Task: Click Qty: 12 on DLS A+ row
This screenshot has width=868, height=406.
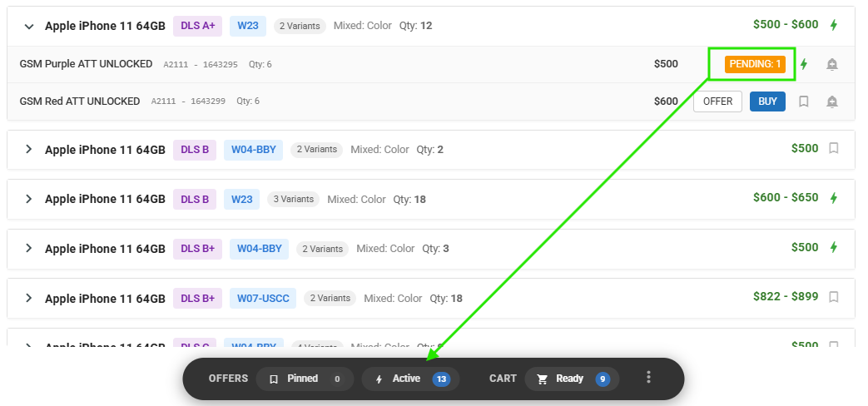Action: 416,26
